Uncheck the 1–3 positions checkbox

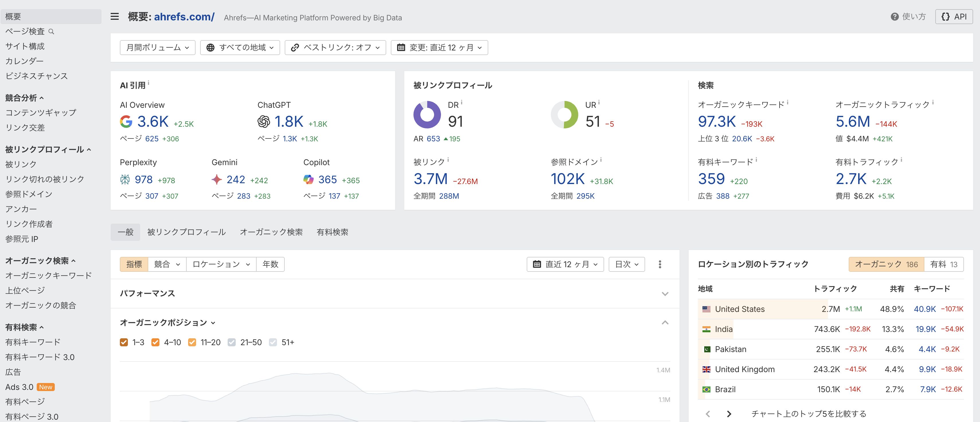[x=124, y=342]
